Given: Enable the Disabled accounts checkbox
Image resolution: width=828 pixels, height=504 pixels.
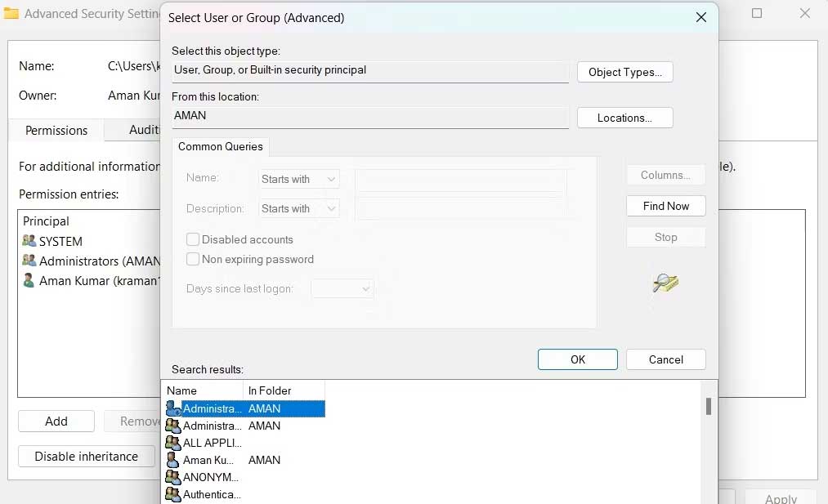Looking at the screenshot, I should pyautogui.click(x=193, y=239).
